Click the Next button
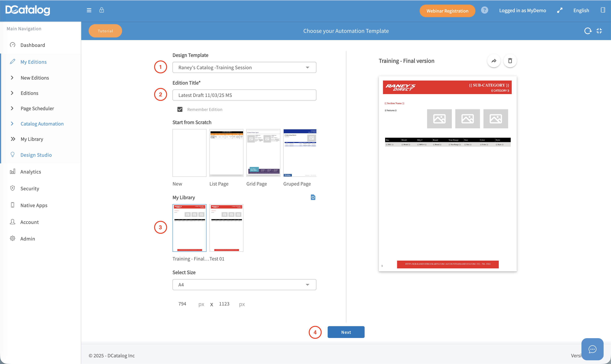Screen dimensions: 611x364 pyautogui.click(x=346, y=332)
